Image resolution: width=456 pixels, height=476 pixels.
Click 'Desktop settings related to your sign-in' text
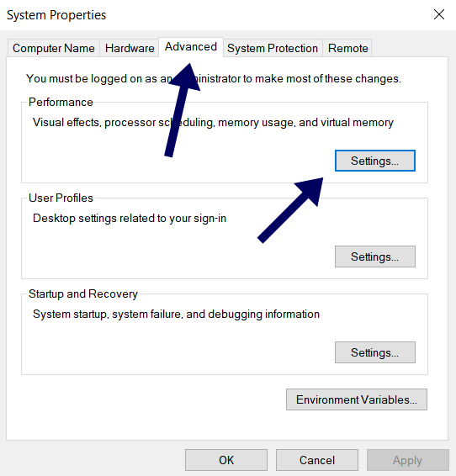point(130,219)
